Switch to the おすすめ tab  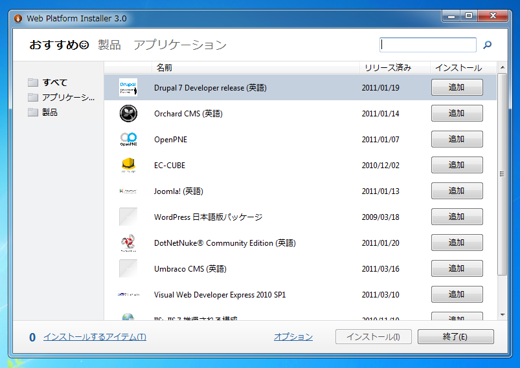[x=59, y=45]
